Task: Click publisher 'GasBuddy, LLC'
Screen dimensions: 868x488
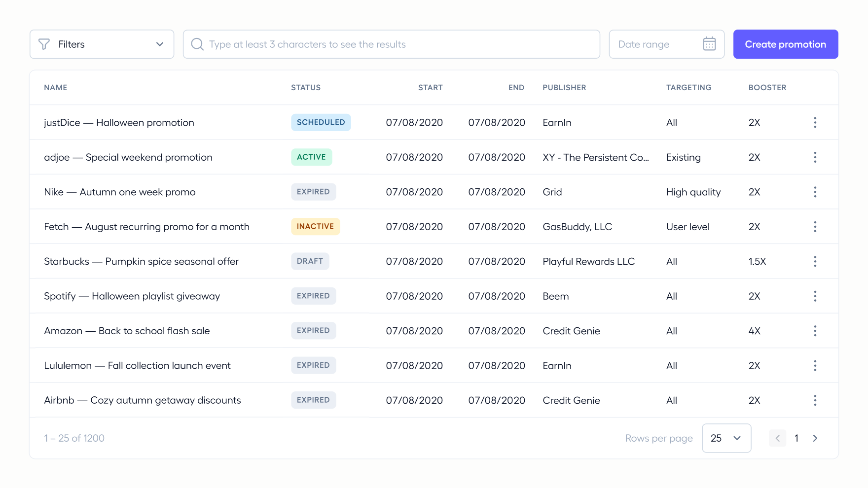Action: pyautogui.click(x=577, y=227)
